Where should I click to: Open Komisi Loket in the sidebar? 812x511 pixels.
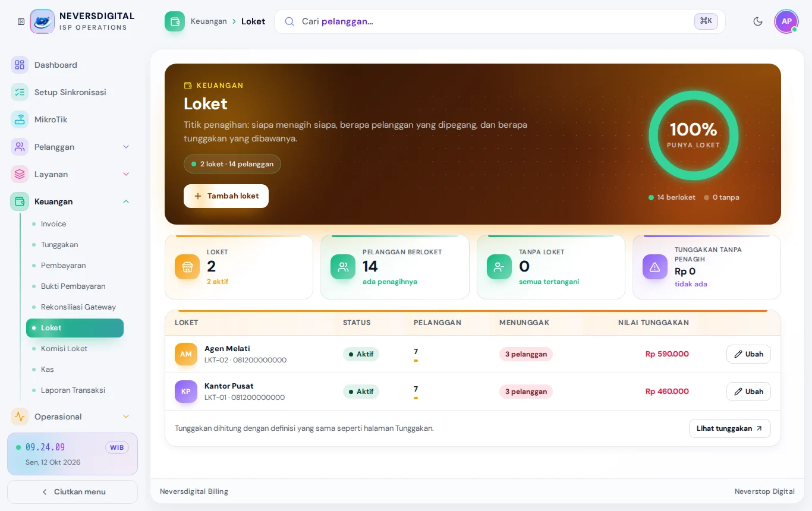(75, 349)
